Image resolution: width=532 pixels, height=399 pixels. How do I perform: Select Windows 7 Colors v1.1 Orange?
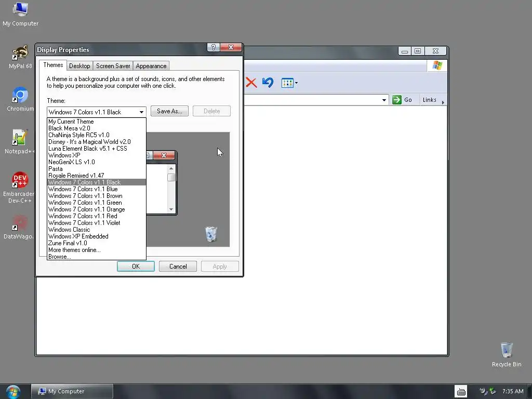[96, 209]
